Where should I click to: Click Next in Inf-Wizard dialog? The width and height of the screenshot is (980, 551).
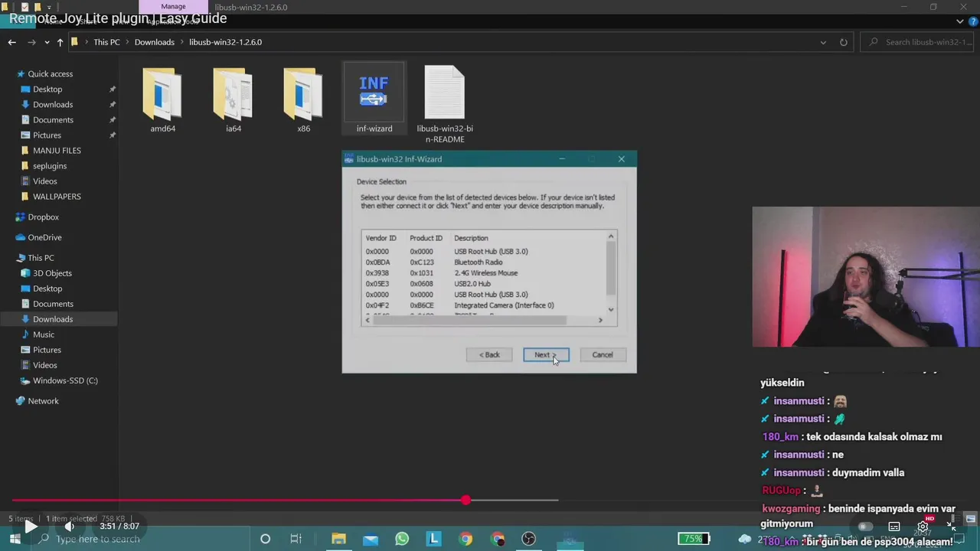point(546,355)
